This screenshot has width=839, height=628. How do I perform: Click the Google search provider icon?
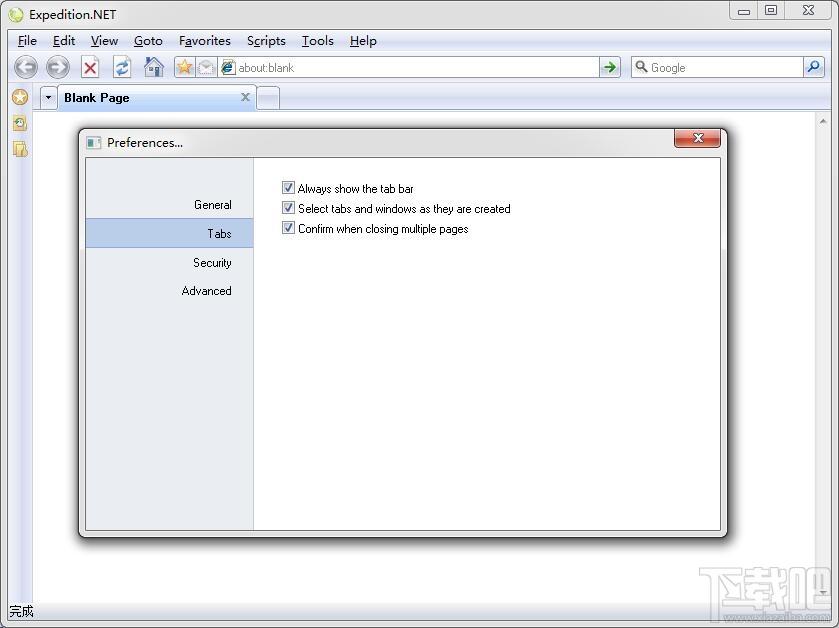(x=640, y=67)
